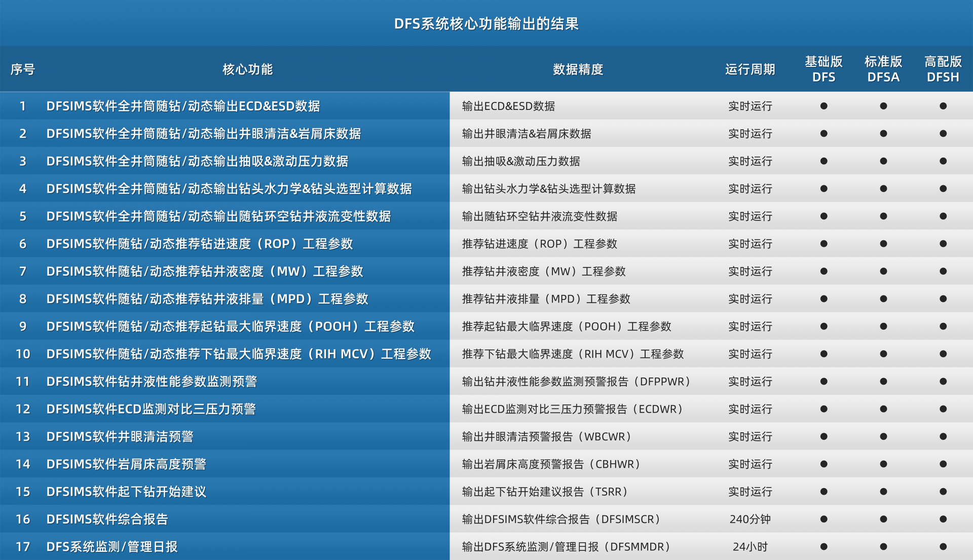Select DFSIMS软件起下钻开始建议 row
Image resolution: width=973 pixels, height=560 pixels.
(126, 492)
